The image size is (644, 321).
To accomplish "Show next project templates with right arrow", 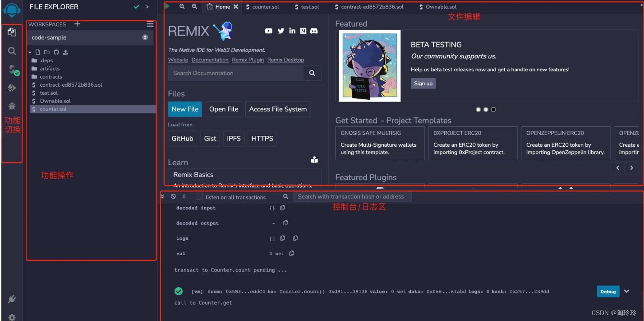I will pyautogui.click(x=632, y=167).
